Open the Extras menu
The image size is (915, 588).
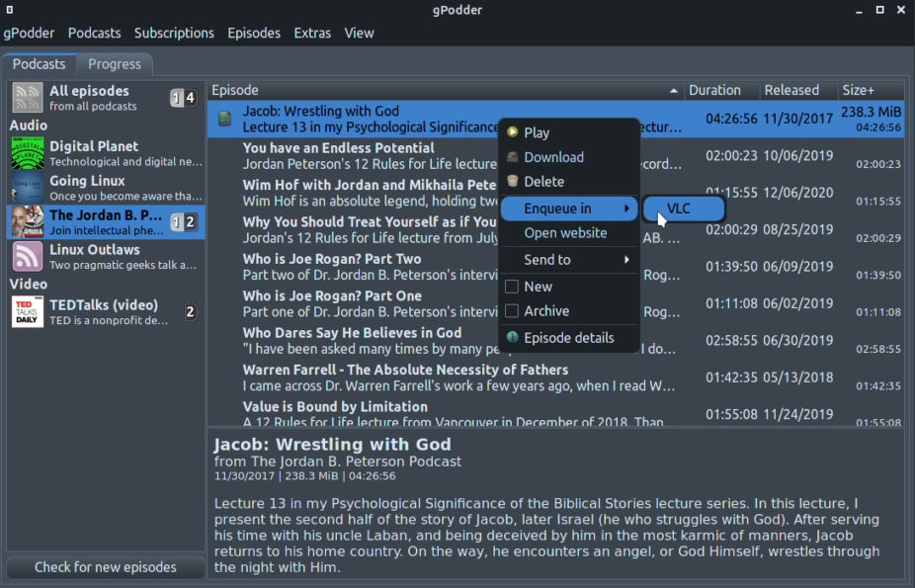point(312,34)
